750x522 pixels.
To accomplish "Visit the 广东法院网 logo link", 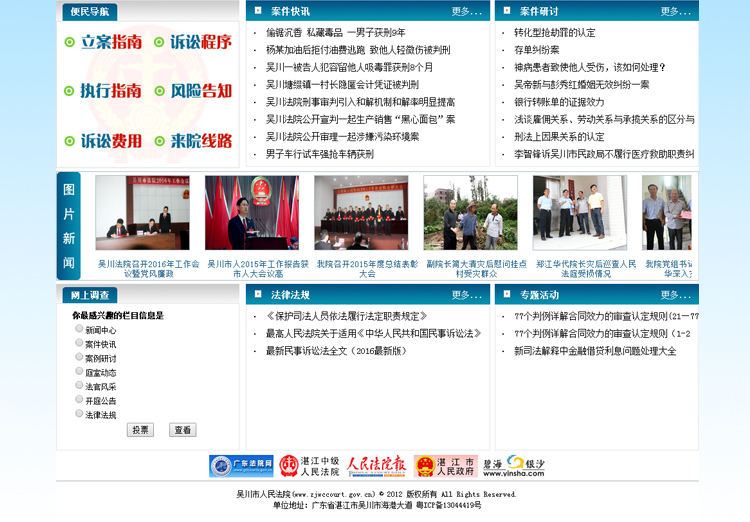I will point(241,466).
